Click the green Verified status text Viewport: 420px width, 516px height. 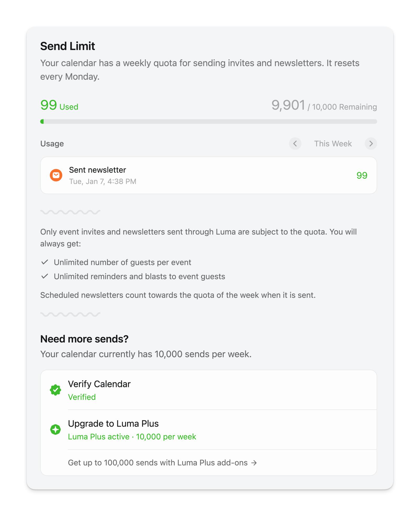(82, 397)
